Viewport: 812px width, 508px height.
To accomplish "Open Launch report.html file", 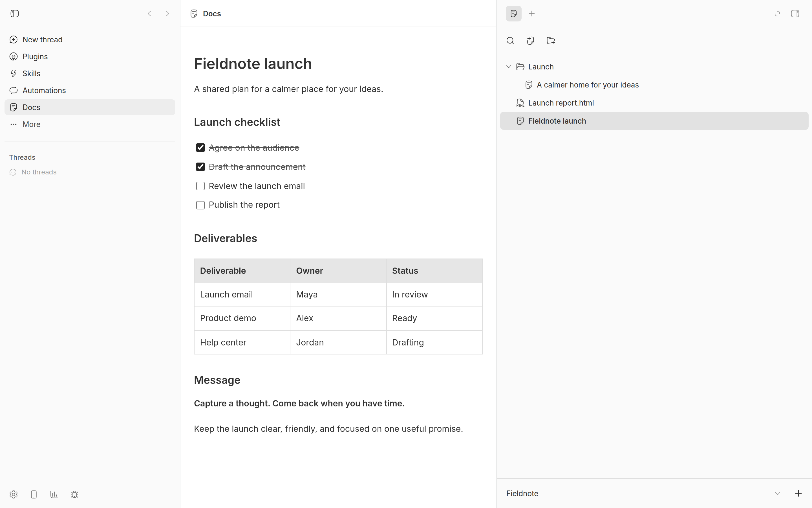I will (x=654, y=103).
